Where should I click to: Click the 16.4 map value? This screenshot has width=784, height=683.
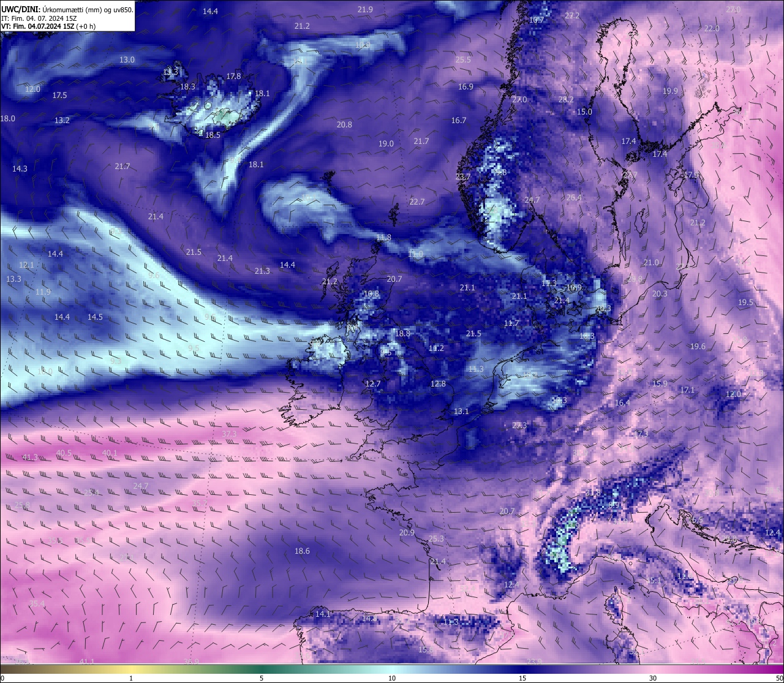coord(622,402)
